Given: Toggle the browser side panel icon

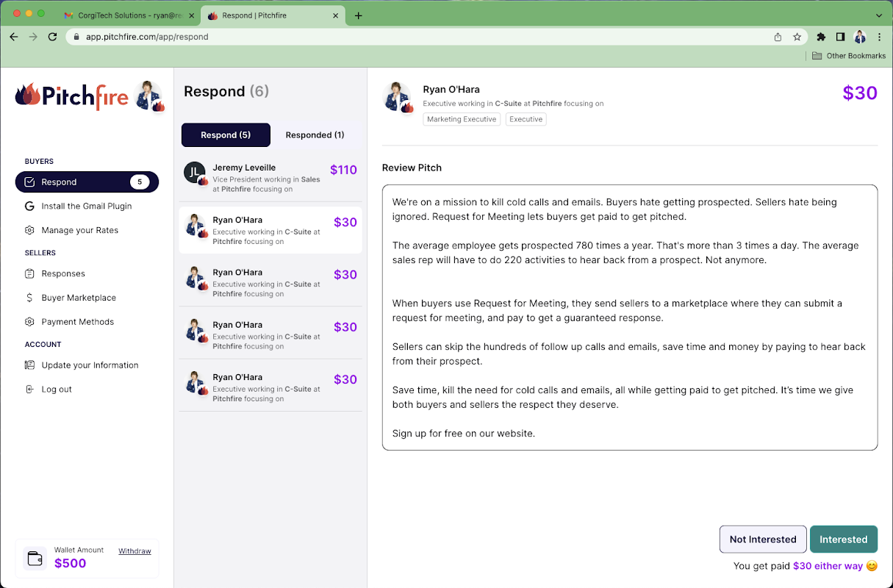Looking at the screenshot, I should point(841,37).
